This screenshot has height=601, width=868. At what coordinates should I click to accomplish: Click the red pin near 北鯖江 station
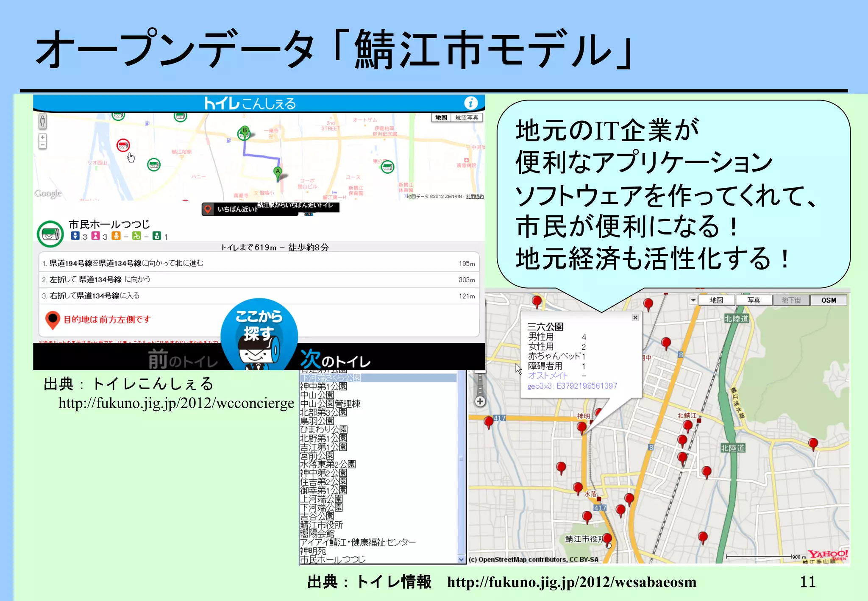[687, 426]
